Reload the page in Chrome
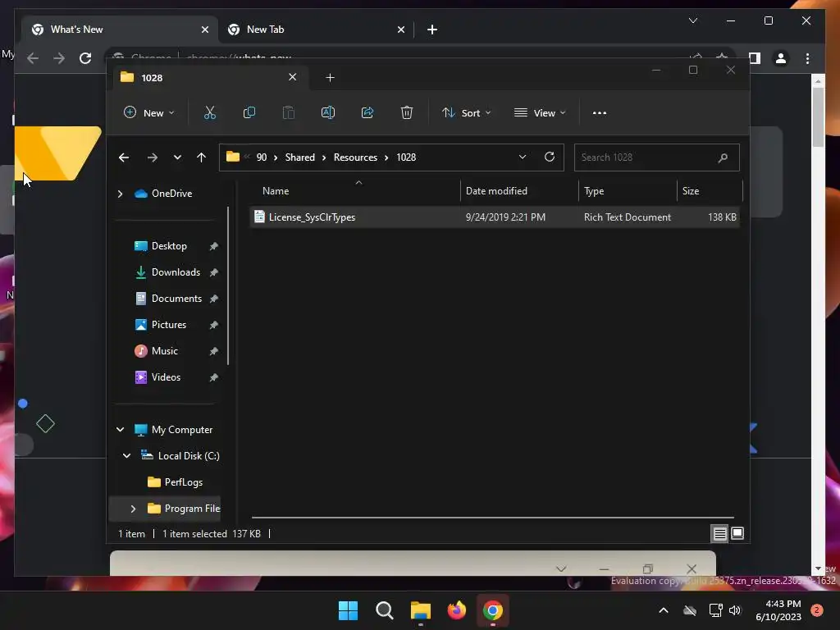This screenshot has height=630, width=840. 85,58
